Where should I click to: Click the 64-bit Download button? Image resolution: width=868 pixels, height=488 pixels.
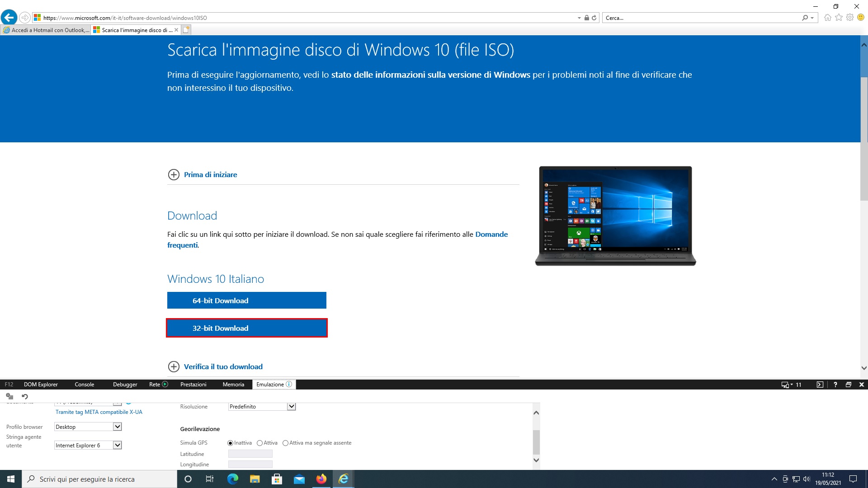point(247,300)
